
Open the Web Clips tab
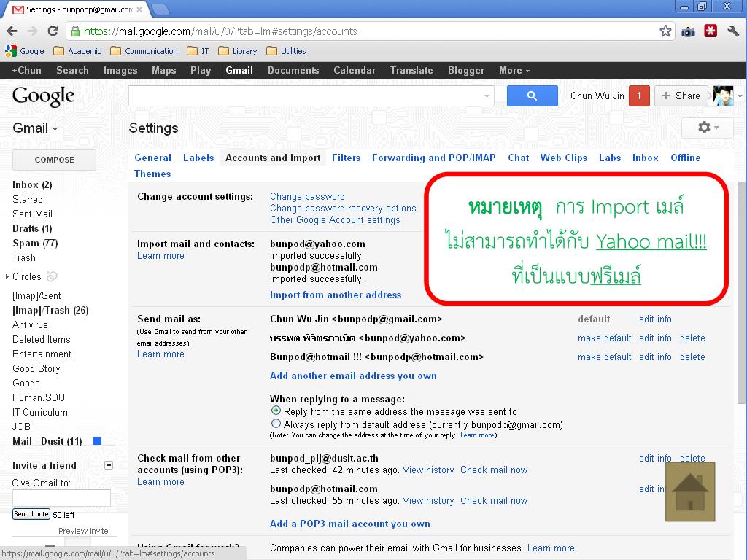click(564, 158)
